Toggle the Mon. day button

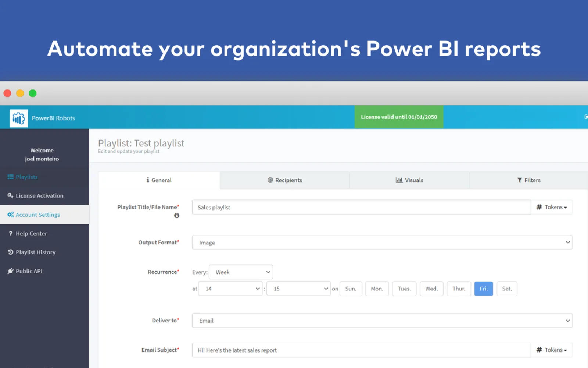tap(377, 289)
